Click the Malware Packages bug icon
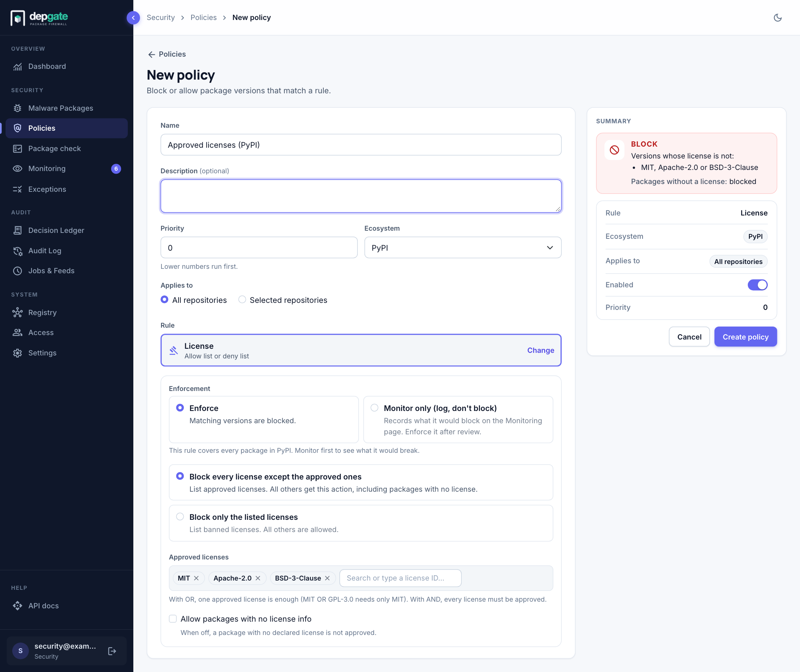Screen dimensions: 800x672 pos(17,108)
